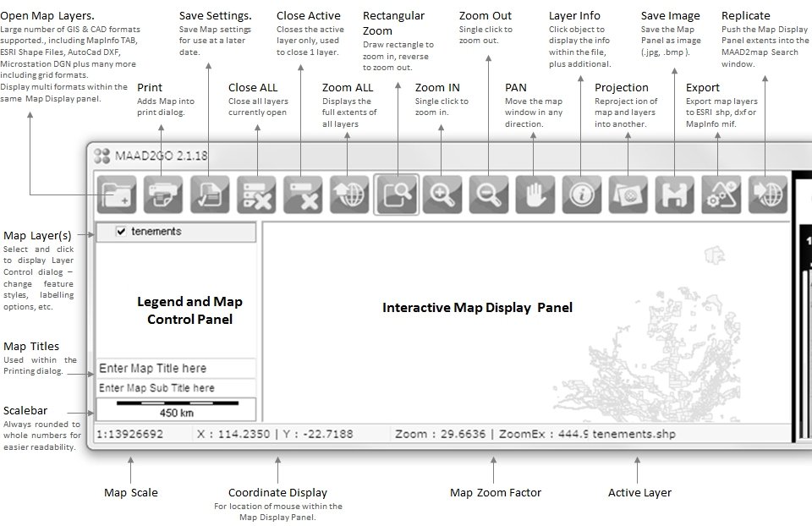The image size is (812, 526).
Task: Save map settings via toolbar icon
Action: [x=210, y=195]
